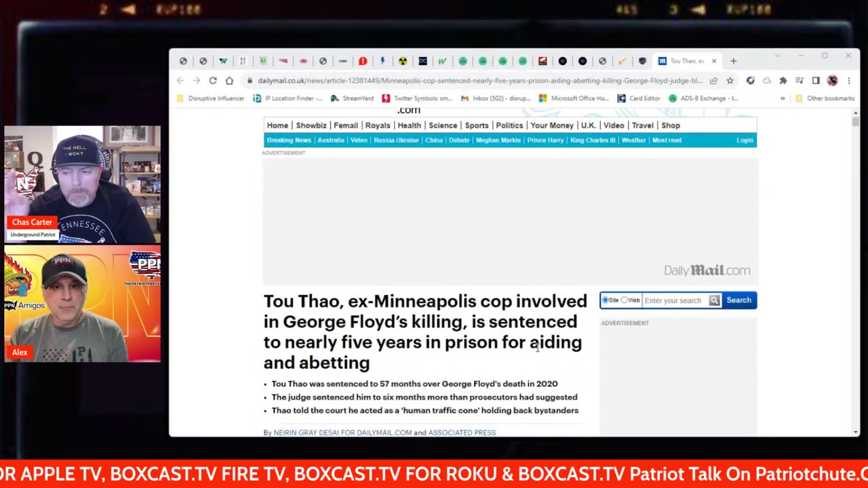Click Debate topic link

tap(459, 140)
